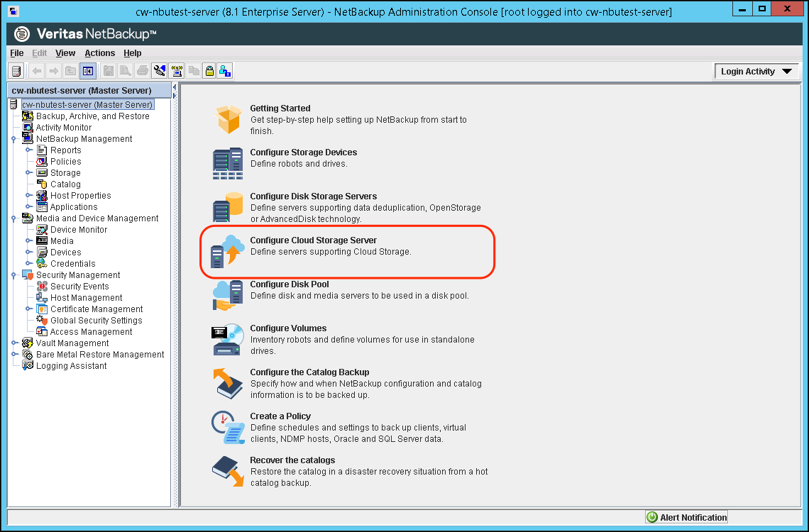Click the grayed save floppy disk icon
The width and height of the screenshot is (809, 532).
pyautogui.click(x=108, y=71)
